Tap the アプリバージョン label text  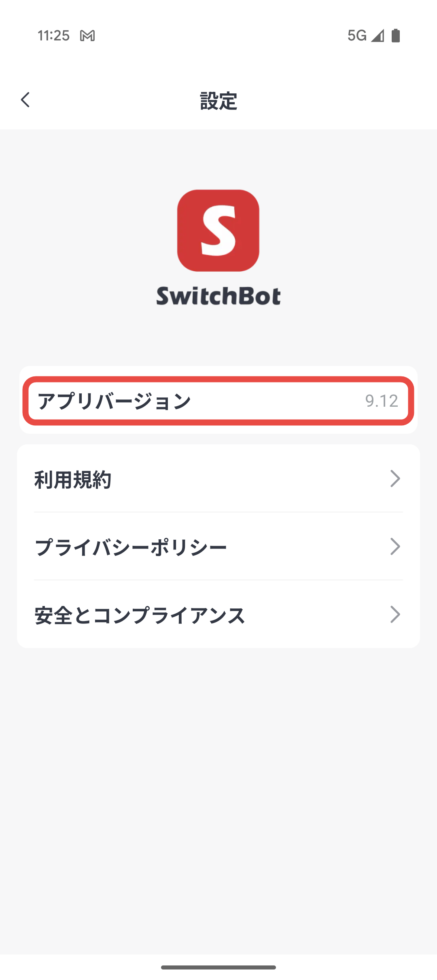[114, 401]
